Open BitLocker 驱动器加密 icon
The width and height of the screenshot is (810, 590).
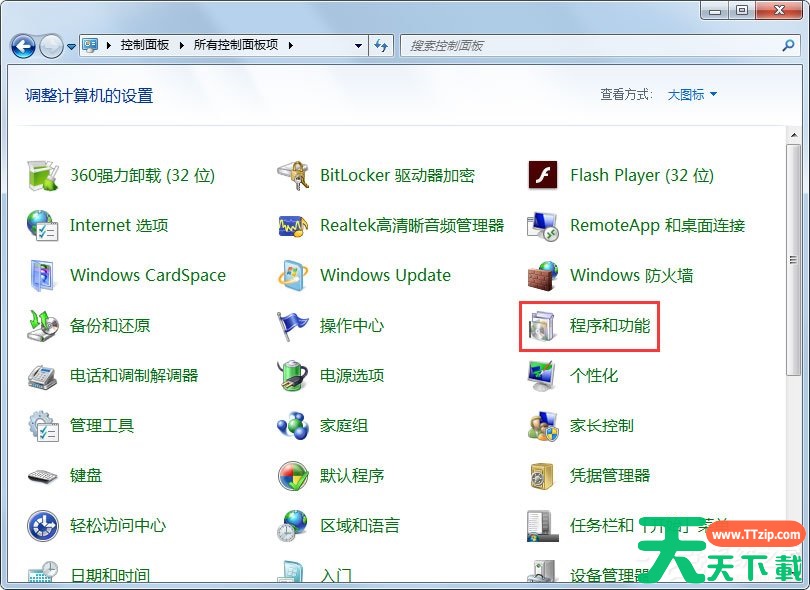click(292, 175)
